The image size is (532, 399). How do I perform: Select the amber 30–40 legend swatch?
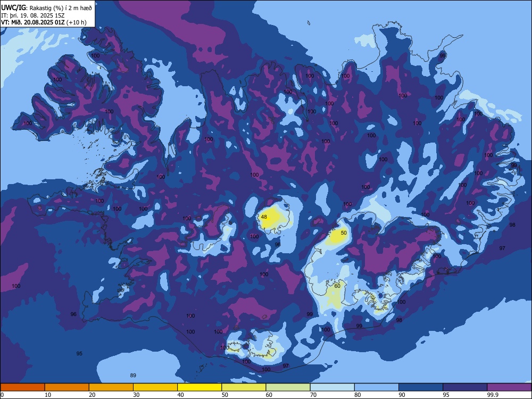coord(155,387)
